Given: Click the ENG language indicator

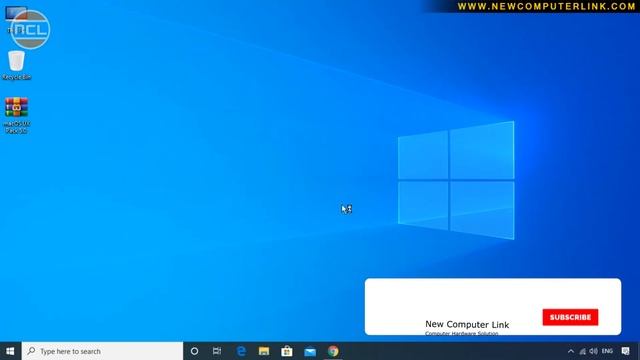Looking at the screenshot, I should coord(607,351).
